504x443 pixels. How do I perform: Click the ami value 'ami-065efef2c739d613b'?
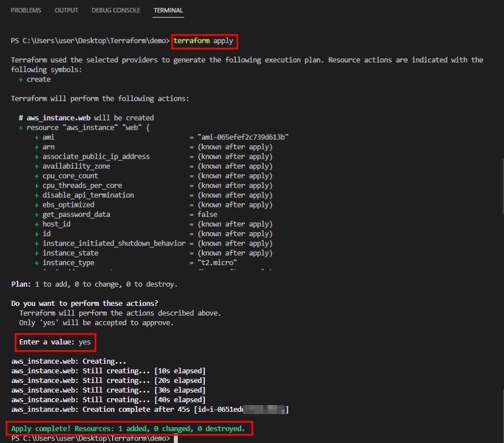[243, 137]
